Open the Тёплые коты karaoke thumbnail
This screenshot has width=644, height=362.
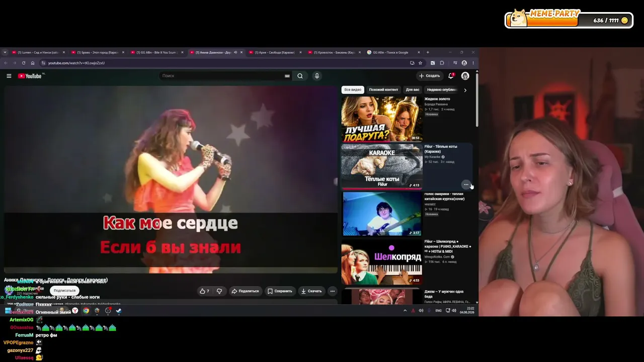coord(382,166)
